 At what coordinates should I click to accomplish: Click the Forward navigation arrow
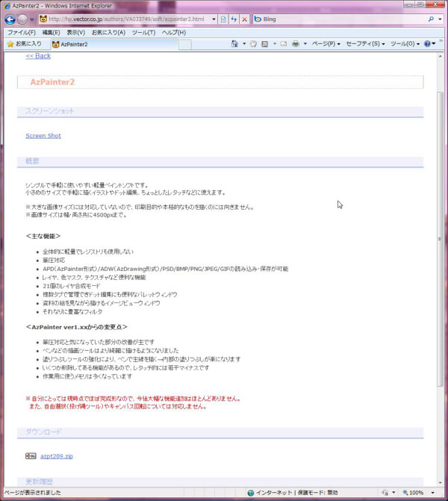click(22, 19)
